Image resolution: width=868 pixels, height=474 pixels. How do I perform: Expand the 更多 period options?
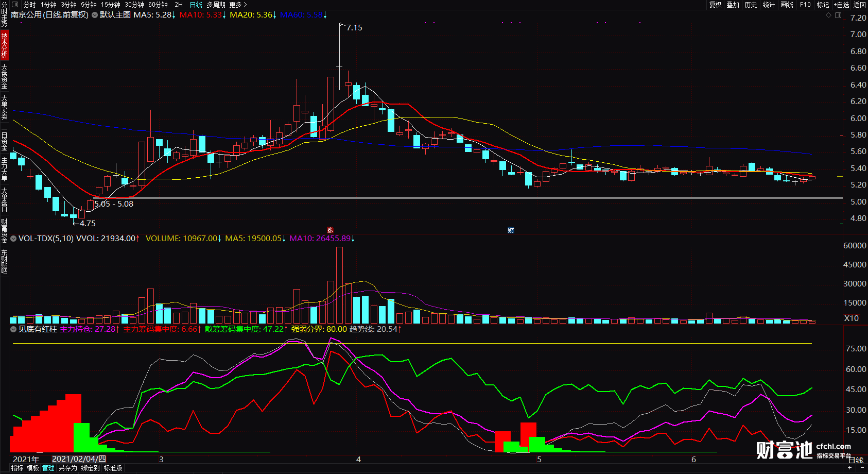[238, 5]
